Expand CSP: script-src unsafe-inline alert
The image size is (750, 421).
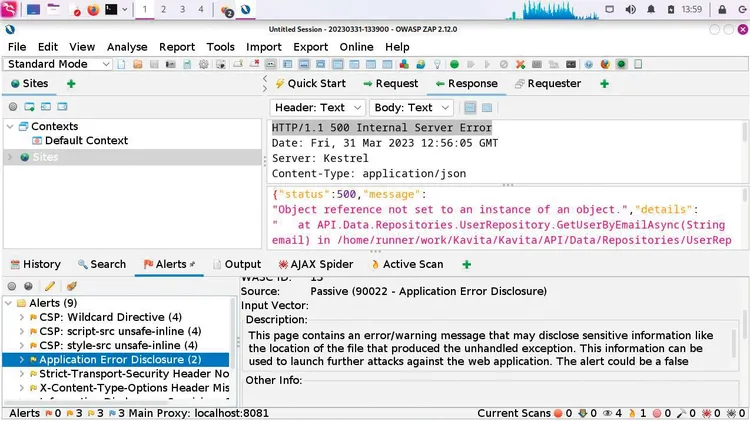point(22,332)
